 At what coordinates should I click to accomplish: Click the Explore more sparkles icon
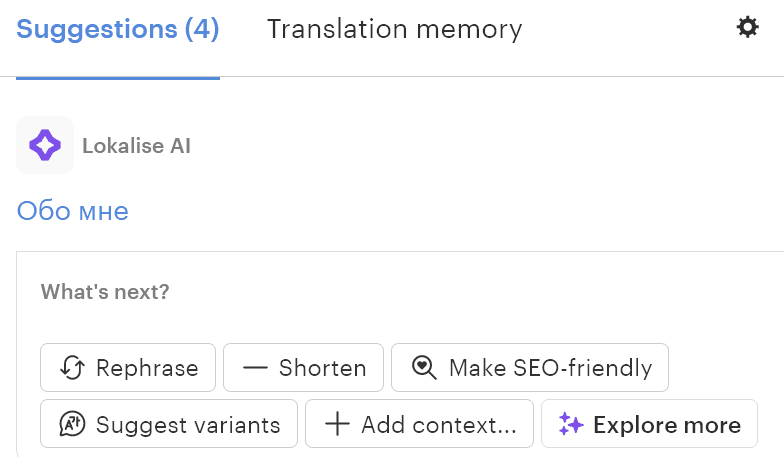[x=571, y=425]
